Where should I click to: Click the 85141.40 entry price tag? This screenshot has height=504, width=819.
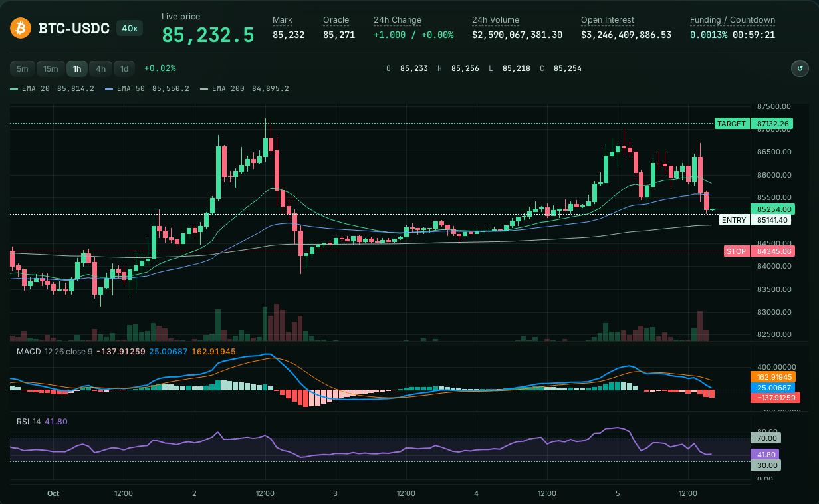[771, 220]
